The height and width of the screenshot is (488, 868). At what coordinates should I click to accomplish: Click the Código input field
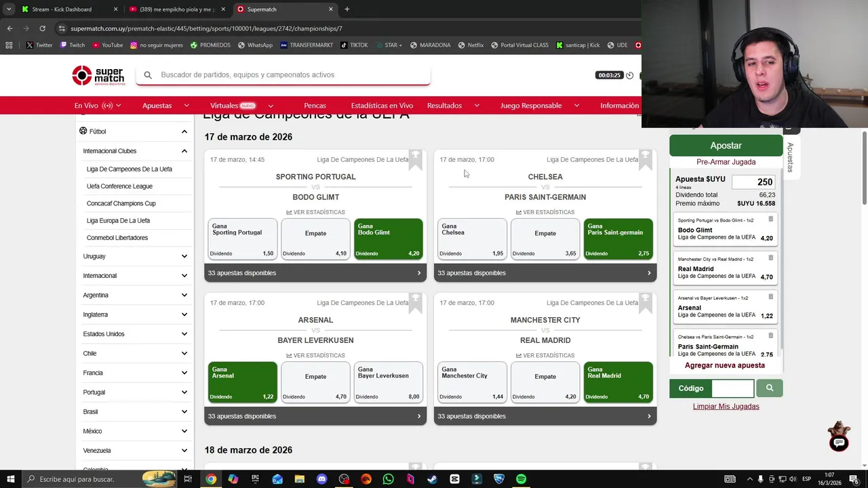pyautogui.click(x=732, y=388)
